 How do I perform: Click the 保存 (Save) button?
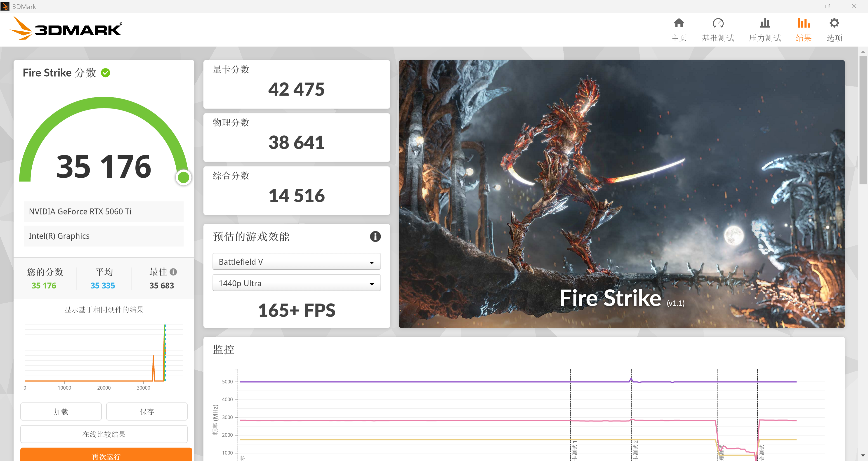click(x=146, y=412)
